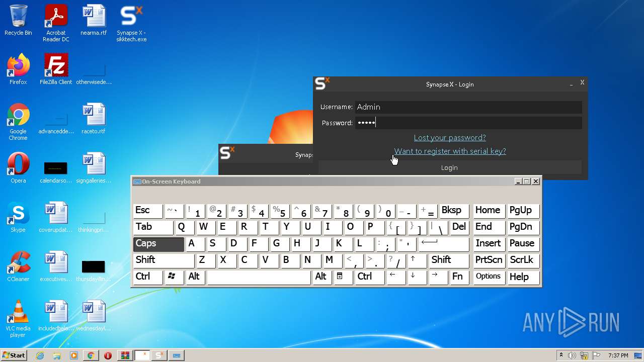Open the Opera desktop shortcut
The height and width of the screenshot is (362, 644).
18,168
